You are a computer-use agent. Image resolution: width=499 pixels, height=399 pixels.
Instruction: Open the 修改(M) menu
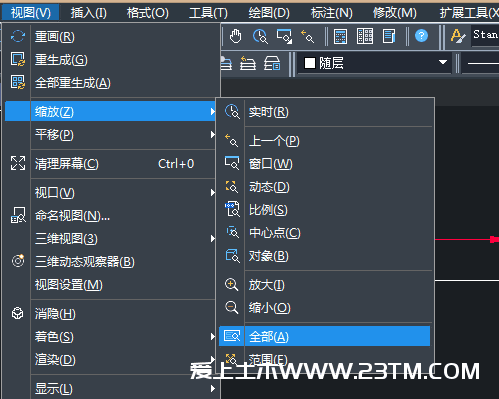(395, 13)
